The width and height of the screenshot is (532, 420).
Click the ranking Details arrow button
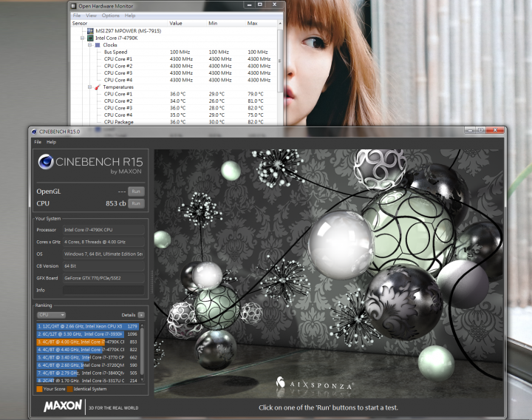click(x=141, y=315)
